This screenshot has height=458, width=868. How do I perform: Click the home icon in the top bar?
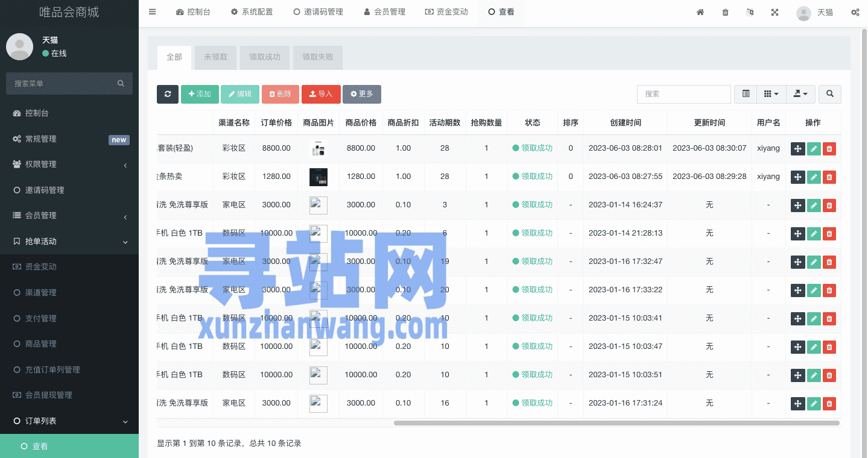pyautogui.click(x=700, y=12)
